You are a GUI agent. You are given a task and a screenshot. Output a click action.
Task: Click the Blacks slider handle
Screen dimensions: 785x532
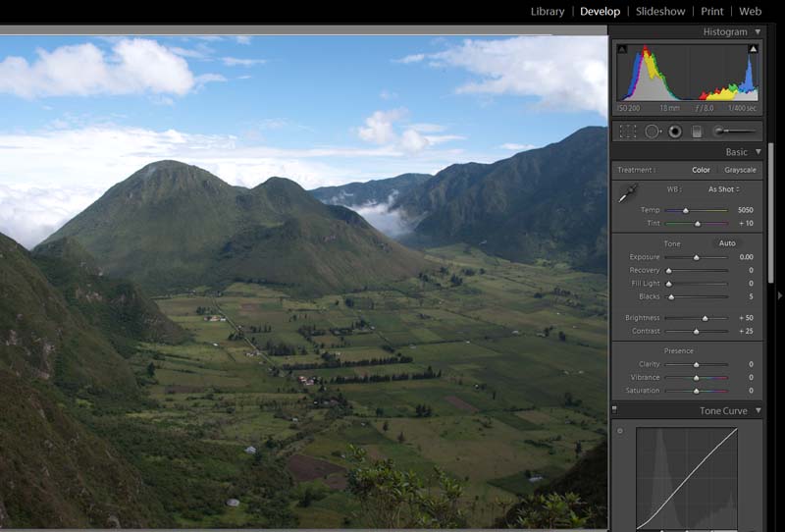671,297
